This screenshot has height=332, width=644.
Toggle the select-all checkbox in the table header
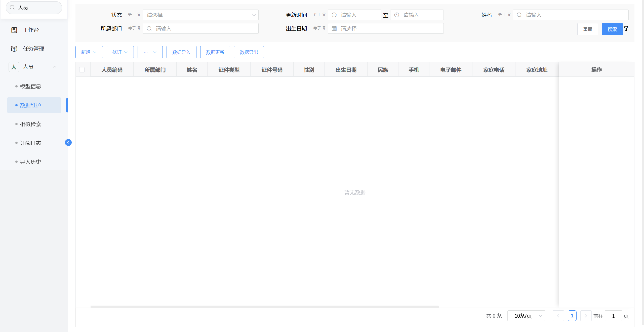coord(82,70)
